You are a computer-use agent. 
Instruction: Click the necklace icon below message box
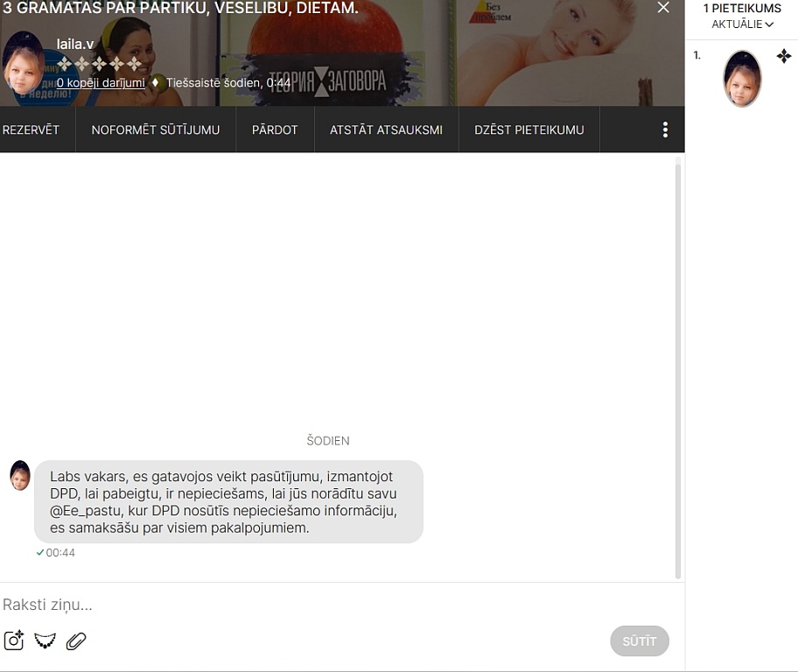pos(45,640)
